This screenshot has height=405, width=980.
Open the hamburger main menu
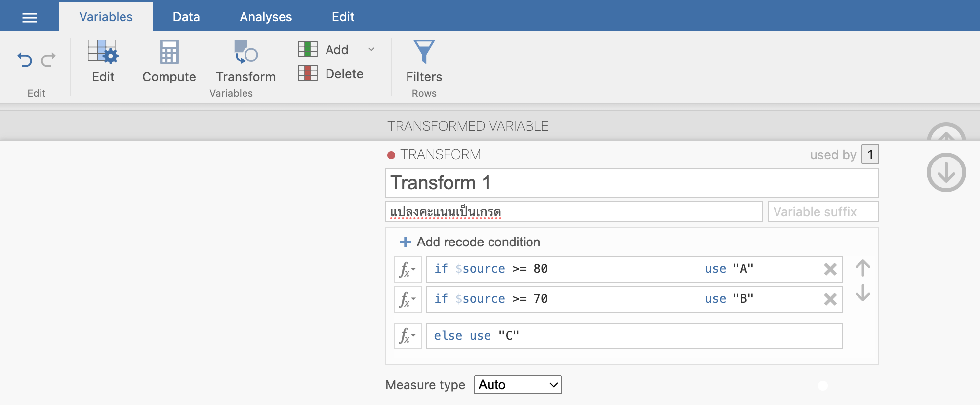(x=30, y=18)
